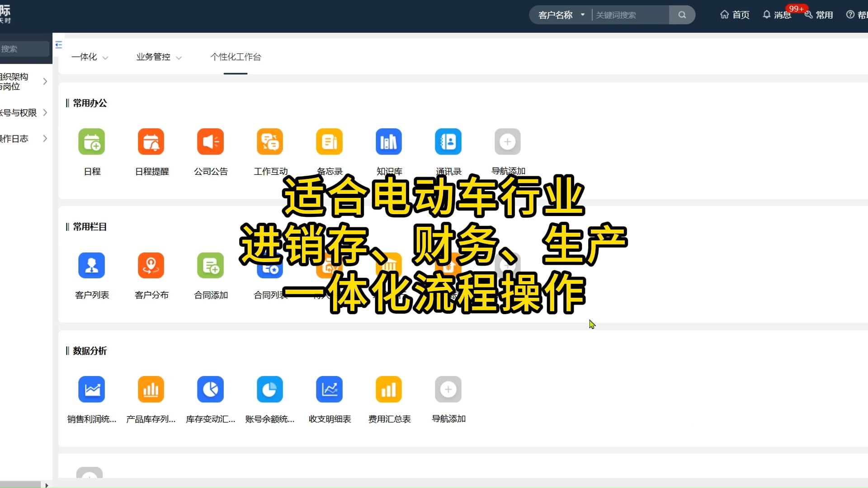Image resolution: width=868 pixels, height=488 pixels.
Task: Open 库存变动汇总 pie chart icon
Action: point(211,389)
